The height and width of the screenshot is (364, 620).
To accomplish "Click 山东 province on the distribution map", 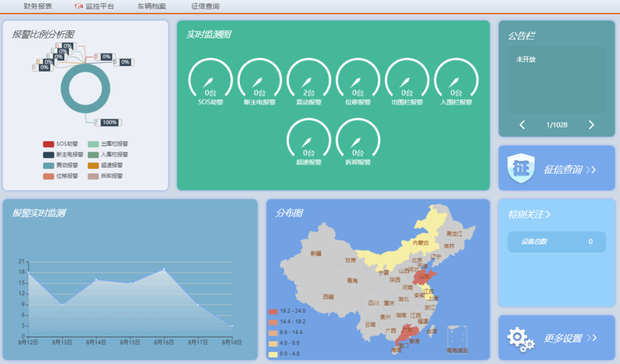I will (x=424, y=276).
